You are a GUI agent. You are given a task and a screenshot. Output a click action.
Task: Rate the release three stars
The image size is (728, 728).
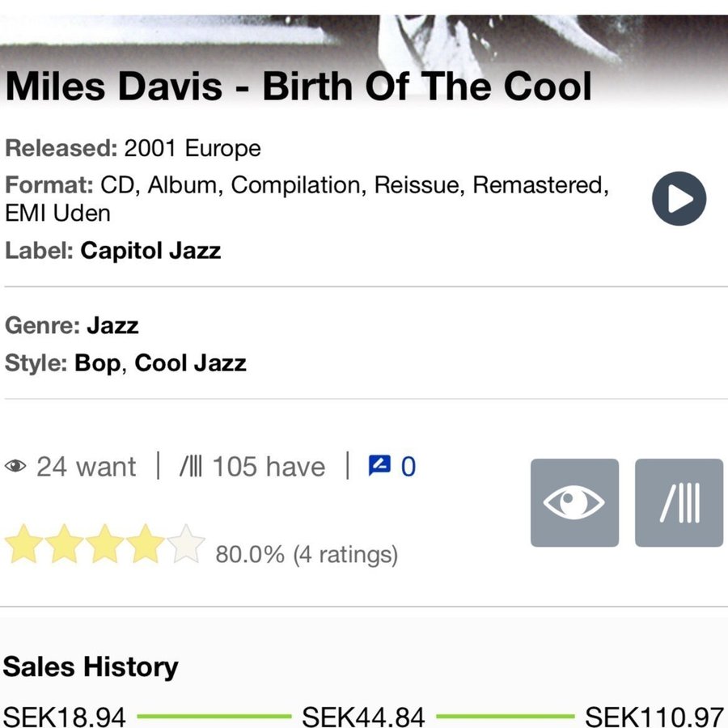pos(105,544)
